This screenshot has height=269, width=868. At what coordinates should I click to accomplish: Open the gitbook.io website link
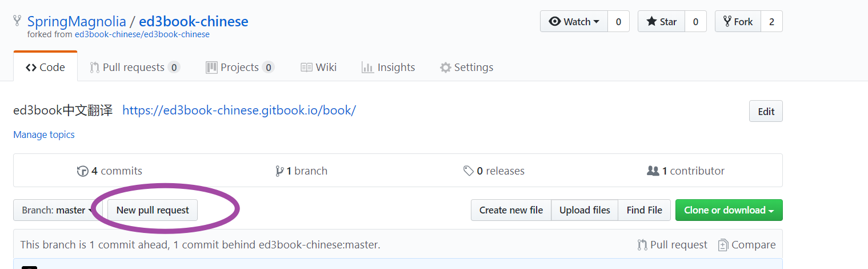pos(239,110)
